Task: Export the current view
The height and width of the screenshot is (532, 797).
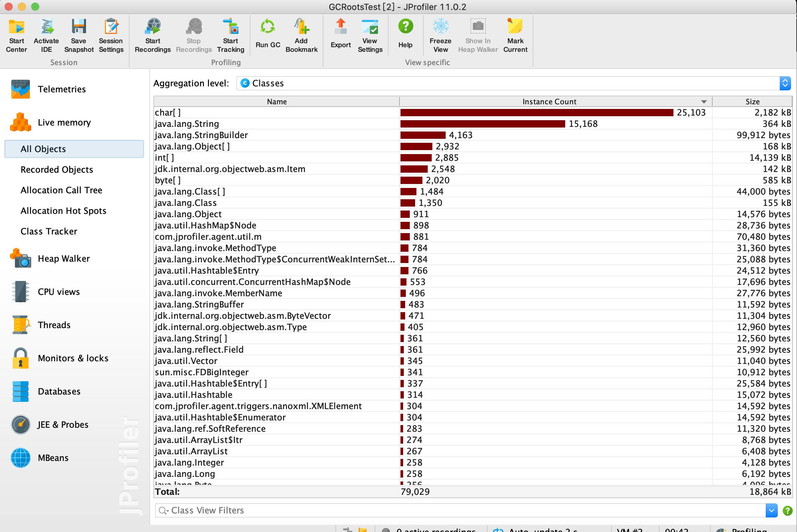Action: tap(341, 34)
